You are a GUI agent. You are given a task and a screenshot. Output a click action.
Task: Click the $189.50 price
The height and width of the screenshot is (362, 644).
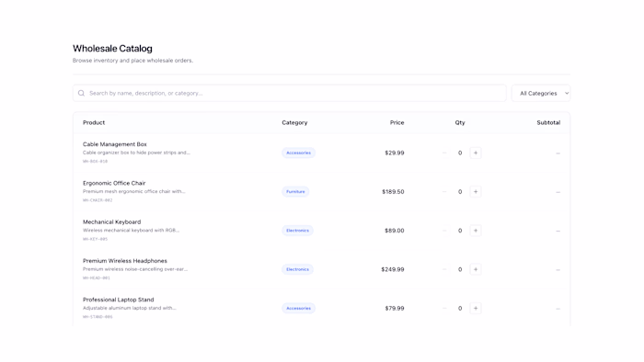point(393,191)
